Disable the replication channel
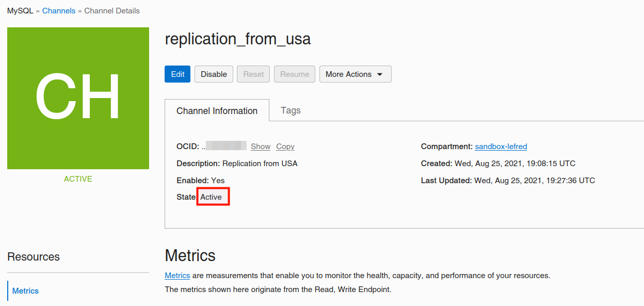The image size is (644, 306). 214,74
